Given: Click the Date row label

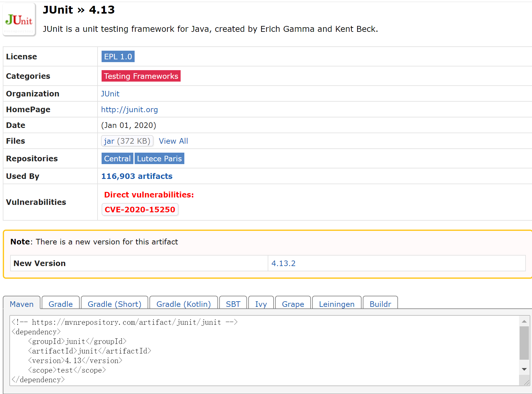Looking at the screenshot, I should [x=16, y=125].
